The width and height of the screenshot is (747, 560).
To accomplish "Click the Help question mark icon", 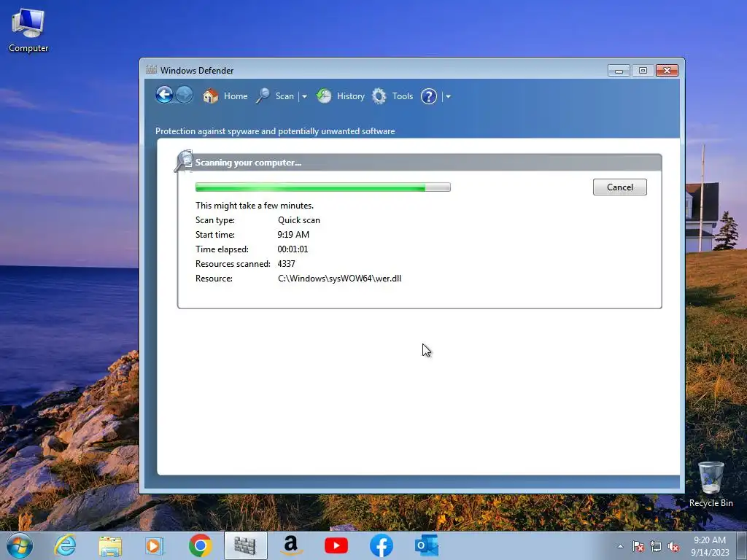I will 429,96.
